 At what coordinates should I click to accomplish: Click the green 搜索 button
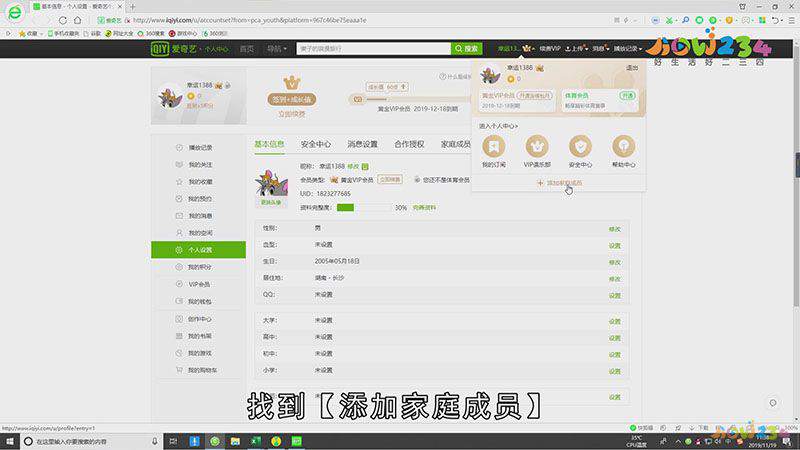click(466, 48)
